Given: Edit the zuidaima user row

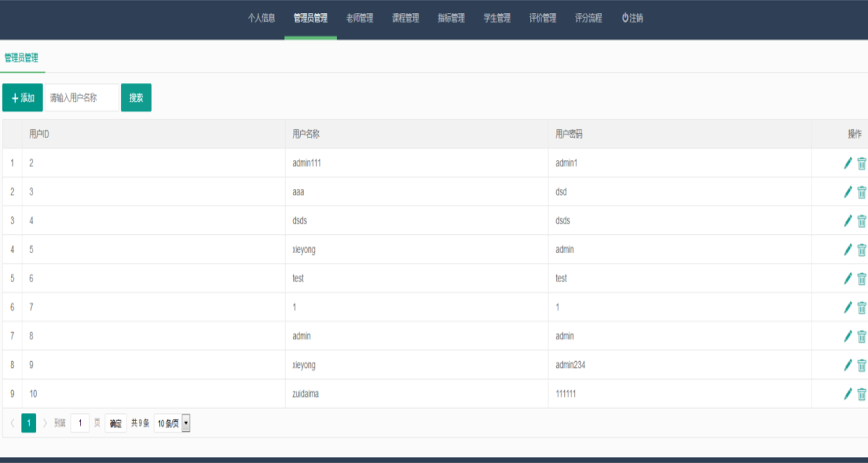Looking at the screenshot, I should [848, 394].
